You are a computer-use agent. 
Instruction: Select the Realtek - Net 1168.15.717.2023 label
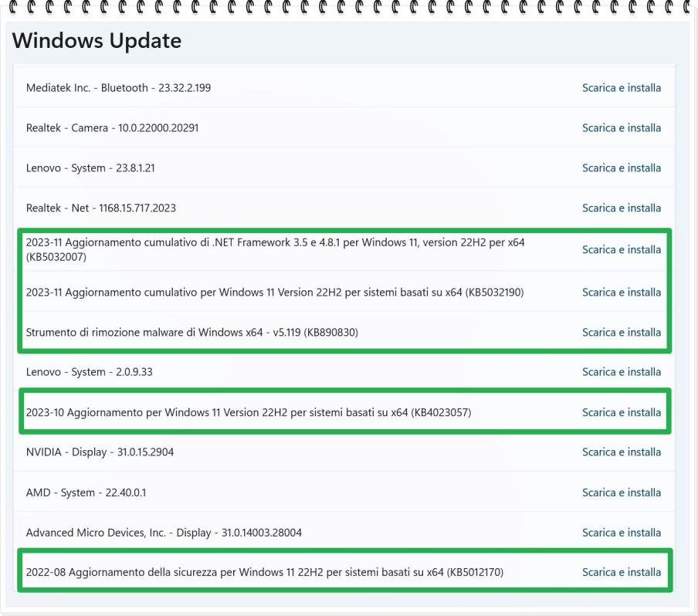(101, 208)
